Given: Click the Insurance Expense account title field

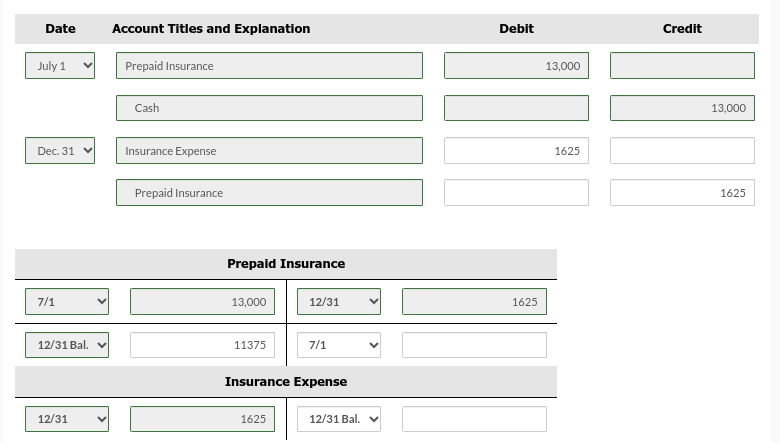Looking at the screenshot, I should [269, 151].
